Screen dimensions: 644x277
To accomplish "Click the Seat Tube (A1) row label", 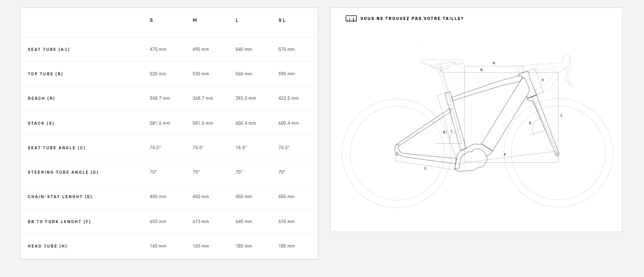I will click(x=49, y=49).
